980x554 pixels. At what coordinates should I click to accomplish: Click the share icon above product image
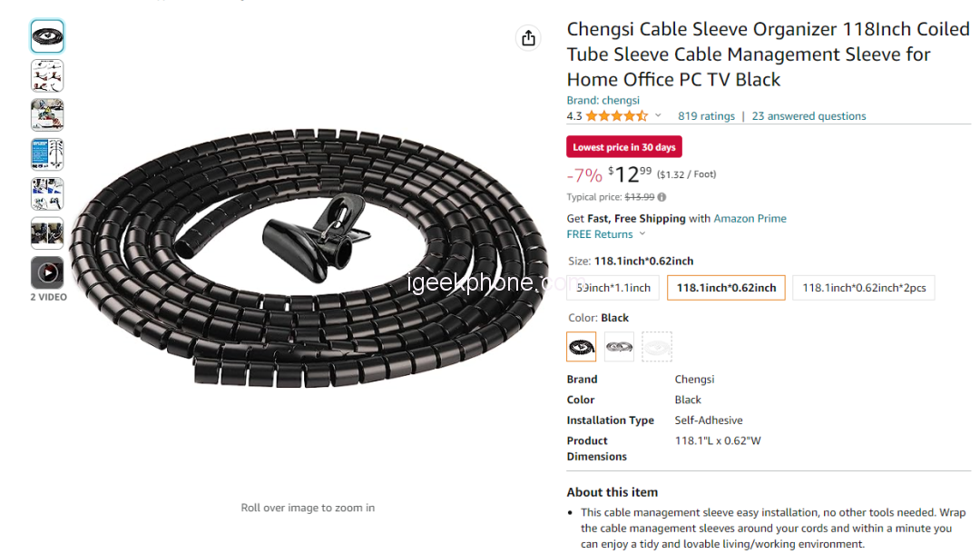(x=528, y=37)
